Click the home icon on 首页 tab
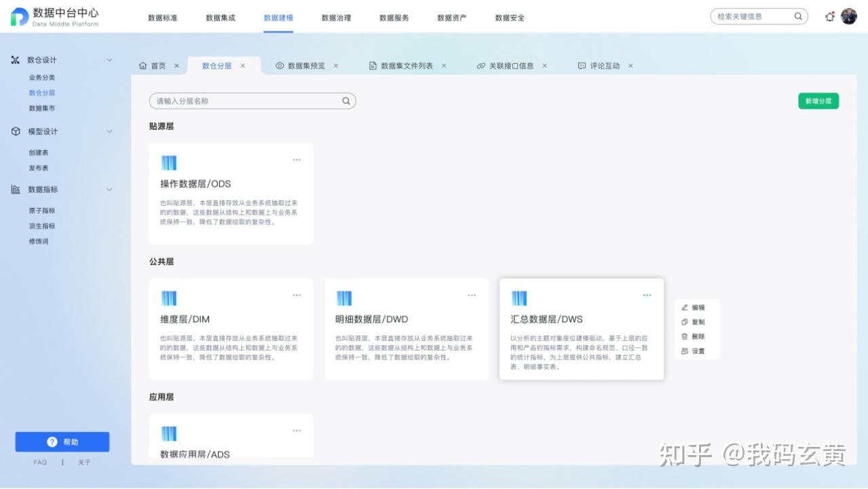The width and height of the screenshot is (868, 489). pos(143,66)
